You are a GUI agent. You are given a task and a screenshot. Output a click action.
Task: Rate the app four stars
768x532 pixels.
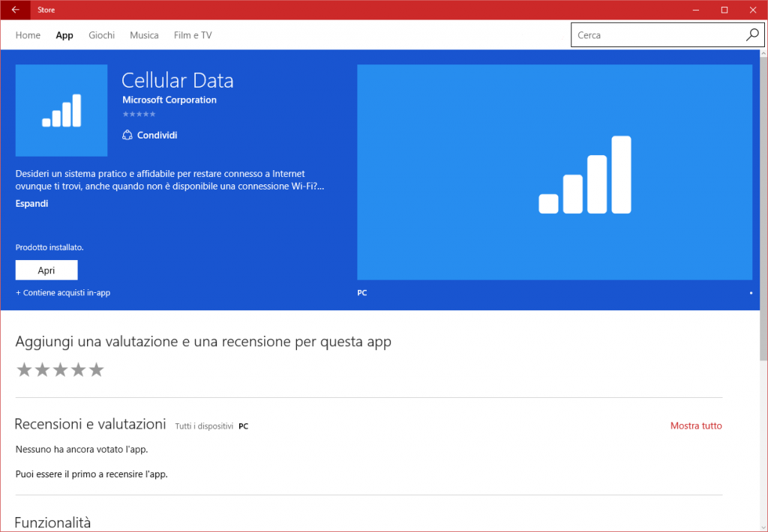click(x=78, y=369)
